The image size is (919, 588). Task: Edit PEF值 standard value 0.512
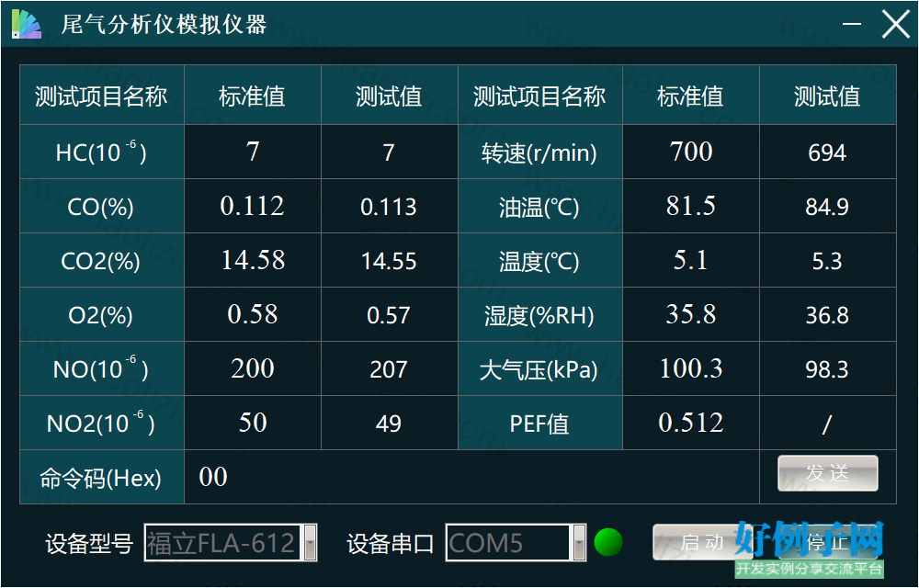click(691, 423)
